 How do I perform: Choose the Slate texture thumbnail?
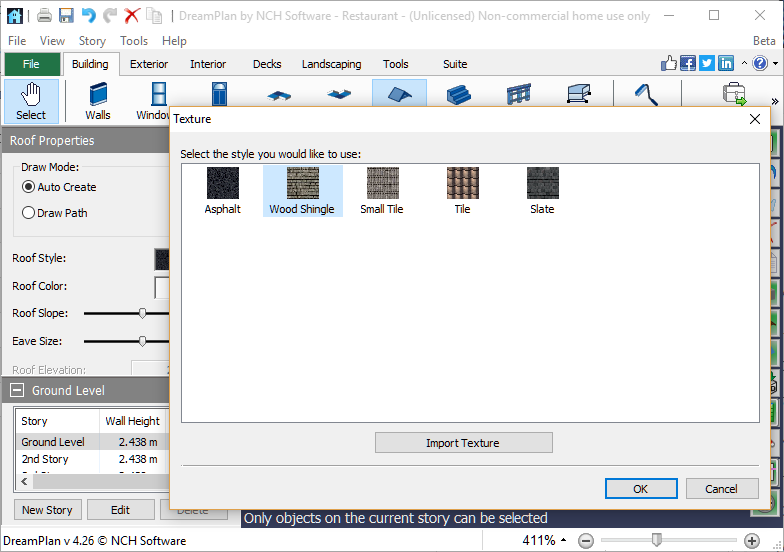(542, 190)
